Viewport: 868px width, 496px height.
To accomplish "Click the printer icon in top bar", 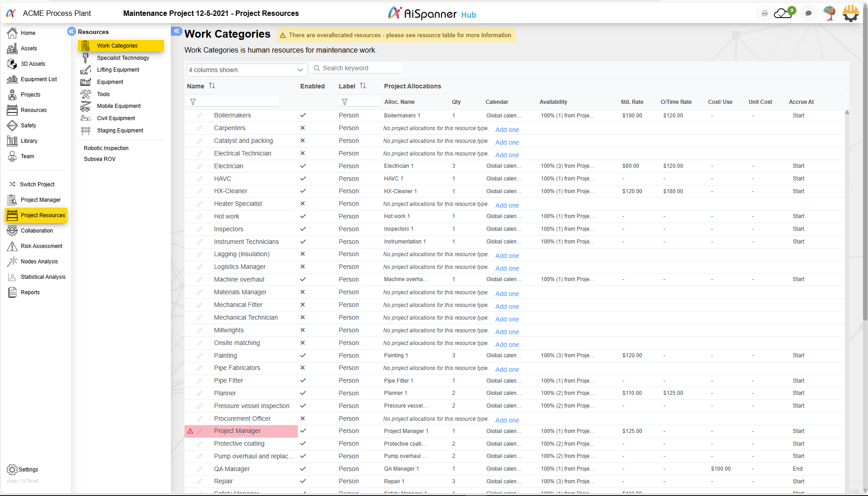I will click(765, 13).
